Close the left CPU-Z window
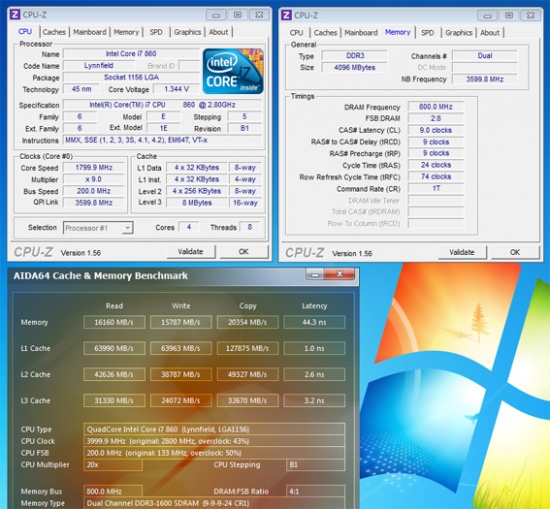 point(259,15)
